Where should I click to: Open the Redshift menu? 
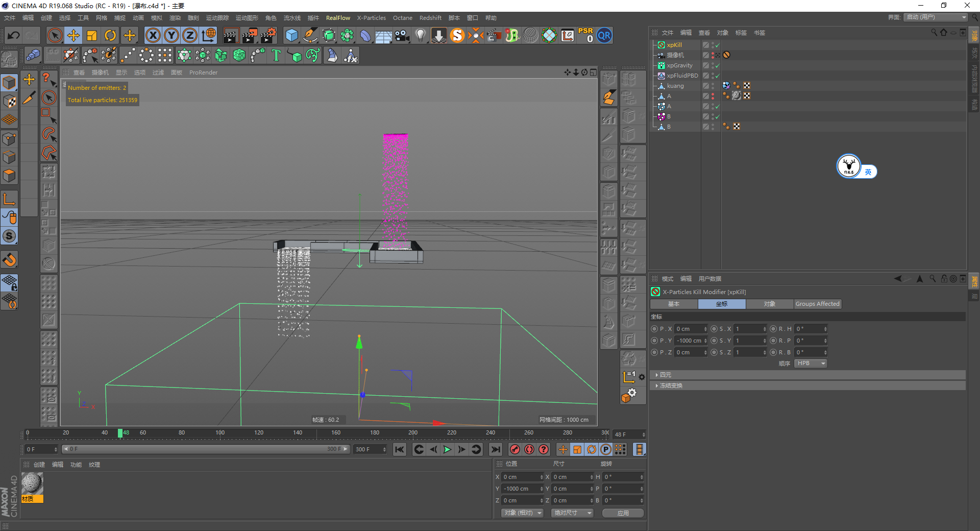click(430, 18)
